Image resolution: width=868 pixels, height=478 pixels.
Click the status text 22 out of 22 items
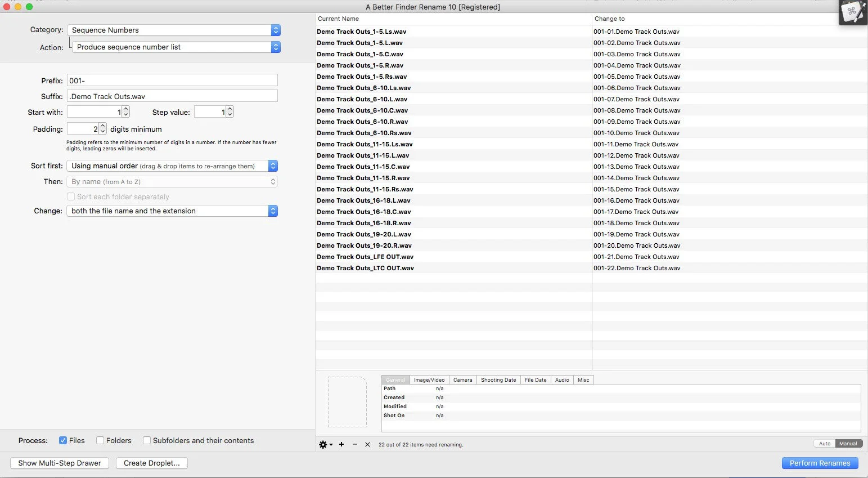click(x=421, y=445)
